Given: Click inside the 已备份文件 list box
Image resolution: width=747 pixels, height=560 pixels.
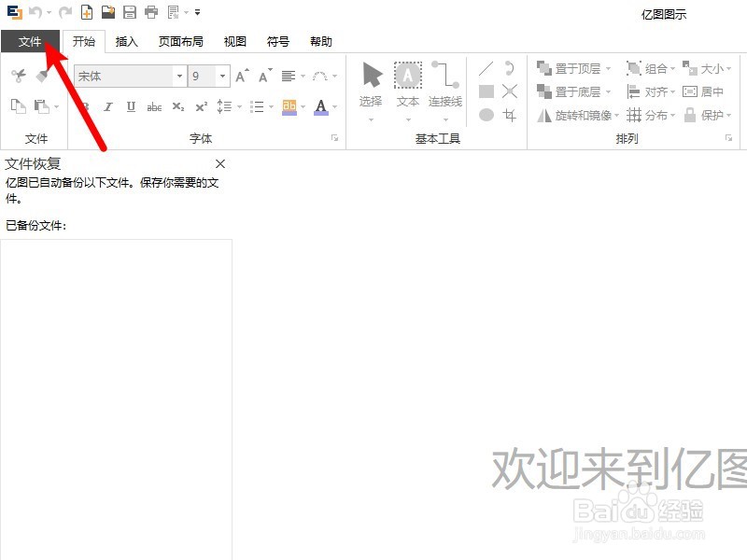Looking at the screenshot, I should 116,399.
